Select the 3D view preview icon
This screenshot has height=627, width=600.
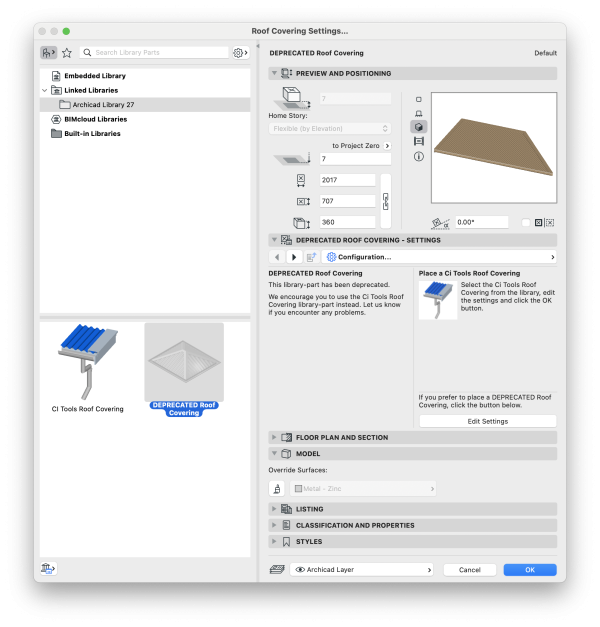pos(419,127)
